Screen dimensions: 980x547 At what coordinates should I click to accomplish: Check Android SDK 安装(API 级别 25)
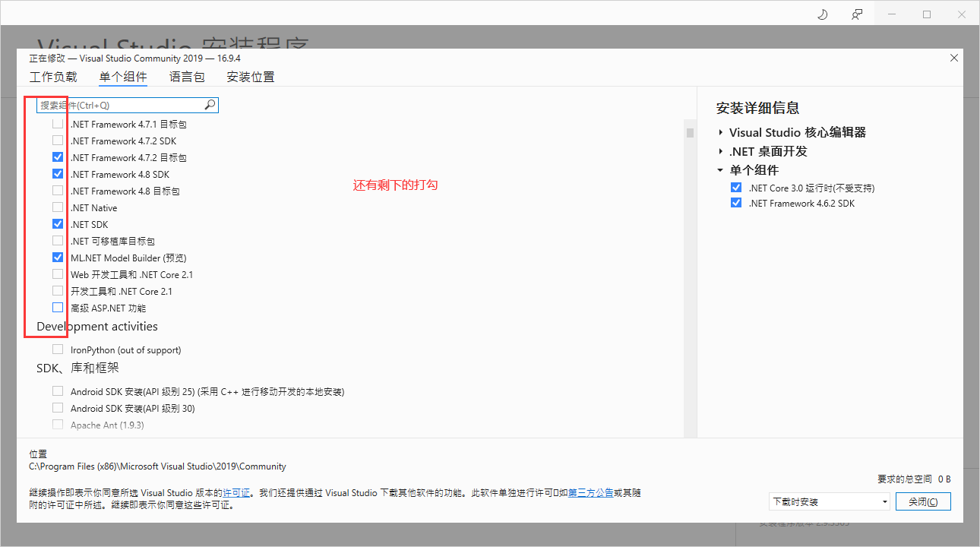[58, 391]
